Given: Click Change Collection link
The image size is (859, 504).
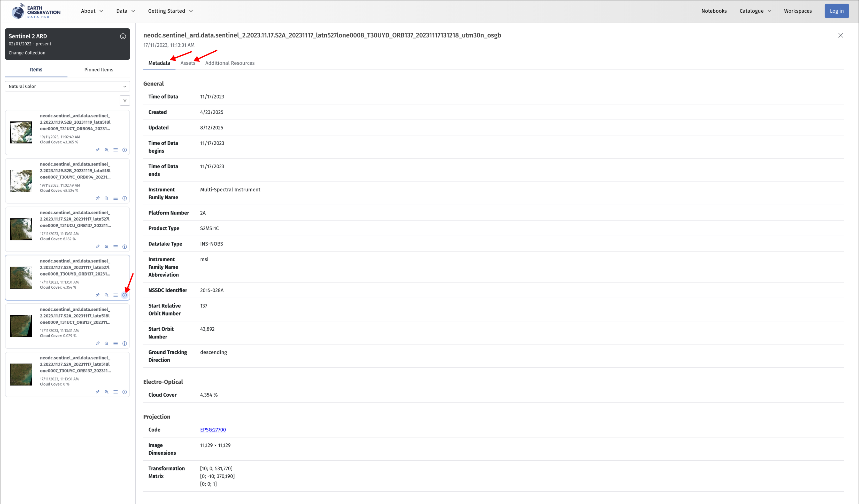Looking at the screenshot, I should click(27, 53).
